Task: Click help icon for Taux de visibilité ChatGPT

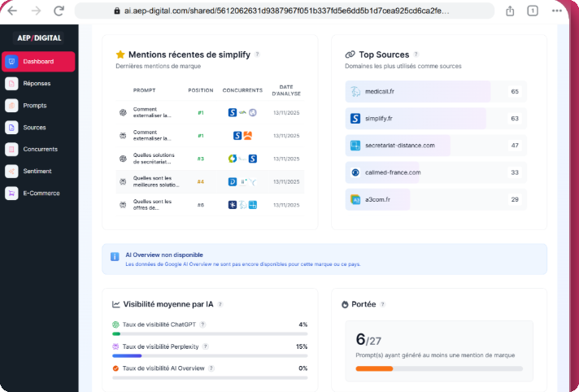Action: [x=202, y=324]
